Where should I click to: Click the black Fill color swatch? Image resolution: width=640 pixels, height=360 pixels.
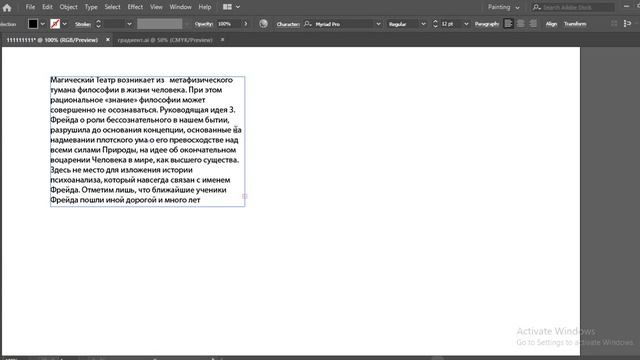coord(33,24)
